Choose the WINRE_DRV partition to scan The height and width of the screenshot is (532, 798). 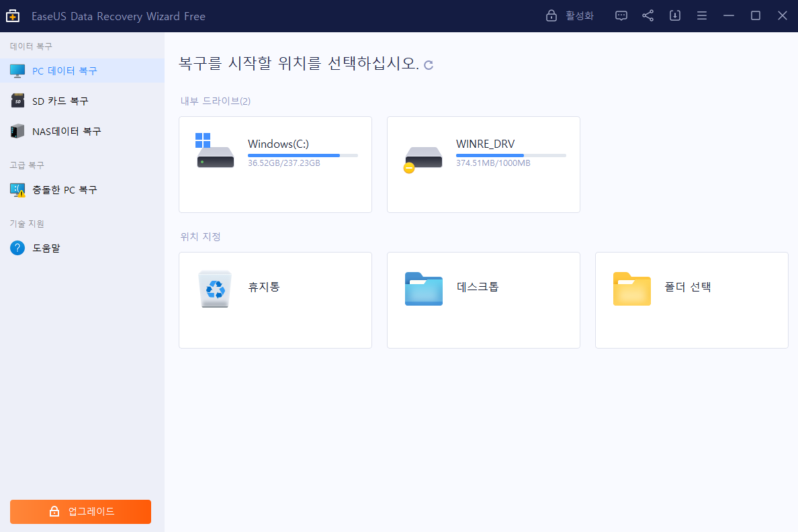[483, 164]
